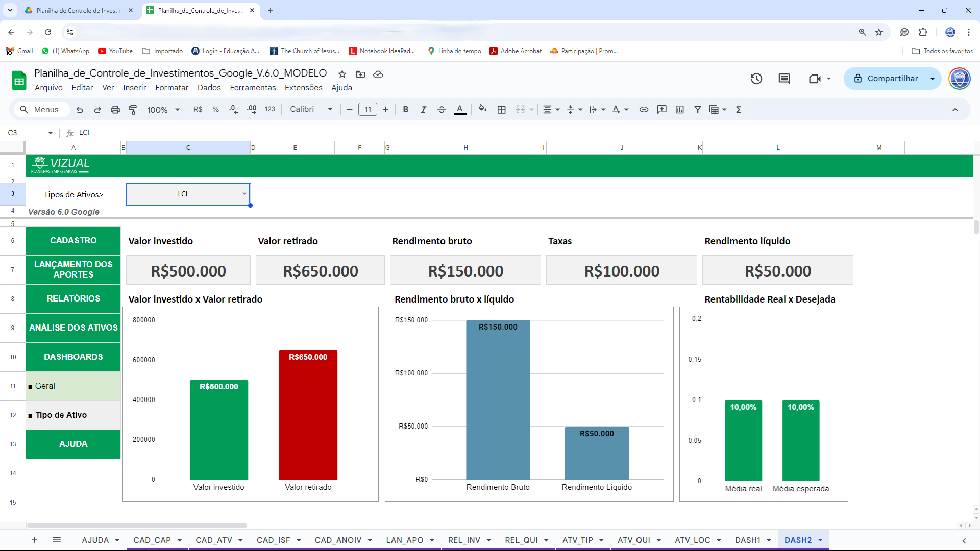Toggle strikethrough formatting

coord(442,110)
